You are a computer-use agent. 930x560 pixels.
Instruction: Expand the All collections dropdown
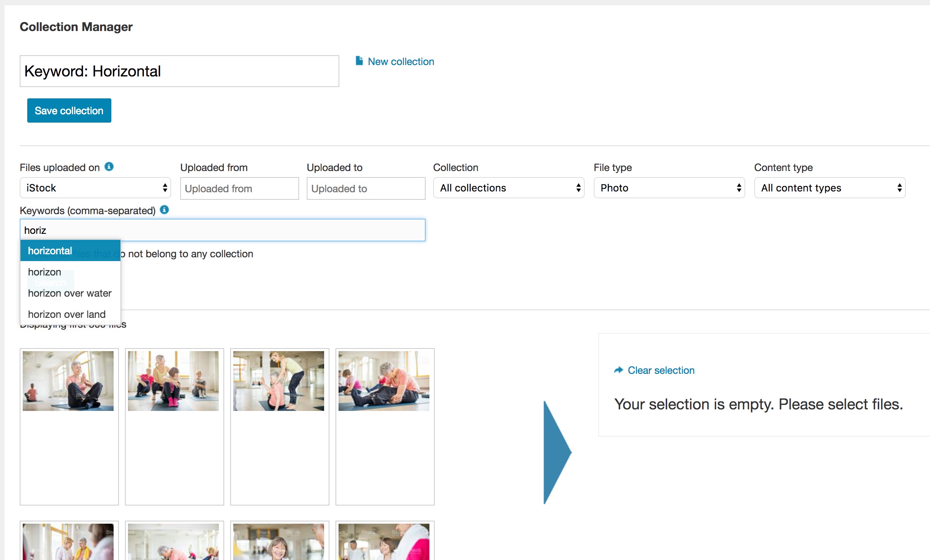(x=509, y=188)
